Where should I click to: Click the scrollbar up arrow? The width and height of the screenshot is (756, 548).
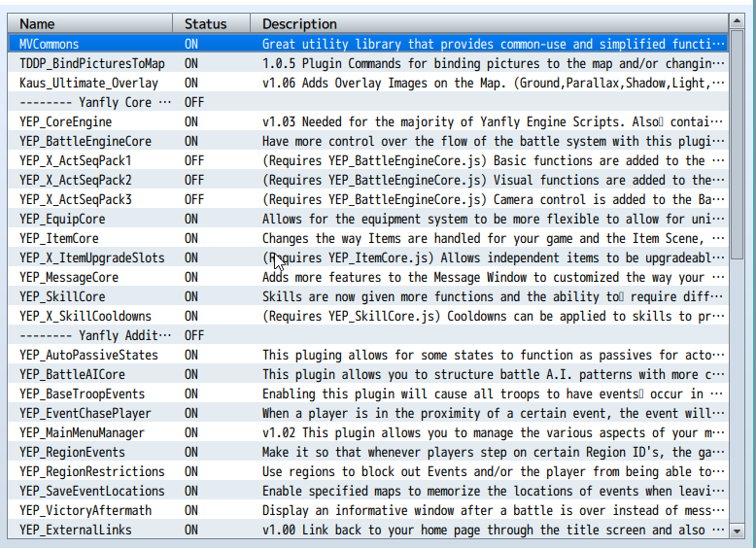point(737,20)
